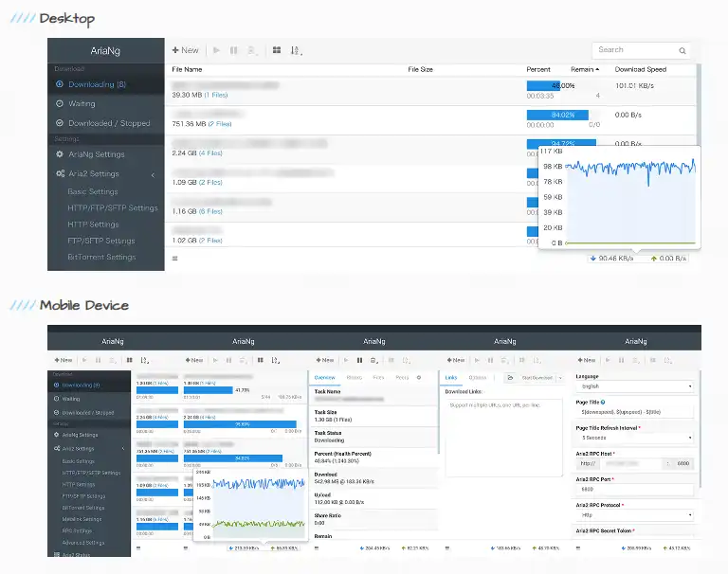Click the pause icon in desktop toolbar

point(233,50)
